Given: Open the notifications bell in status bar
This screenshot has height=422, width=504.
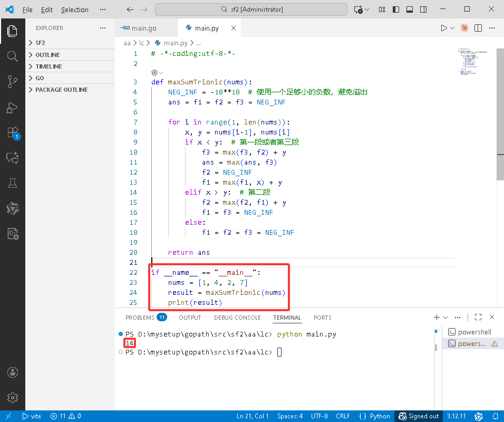Looking at the screenshot, I should tap(496, 416).
